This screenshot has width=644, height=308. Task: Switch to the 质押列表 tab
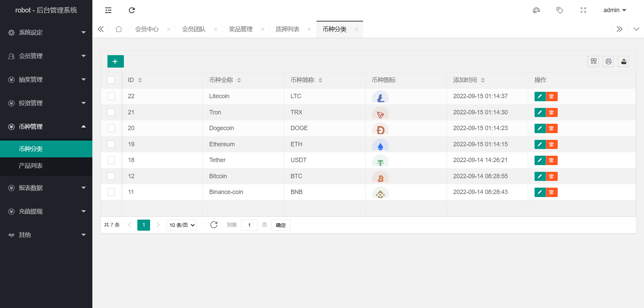pyautogui.click(x=288, y=30)
